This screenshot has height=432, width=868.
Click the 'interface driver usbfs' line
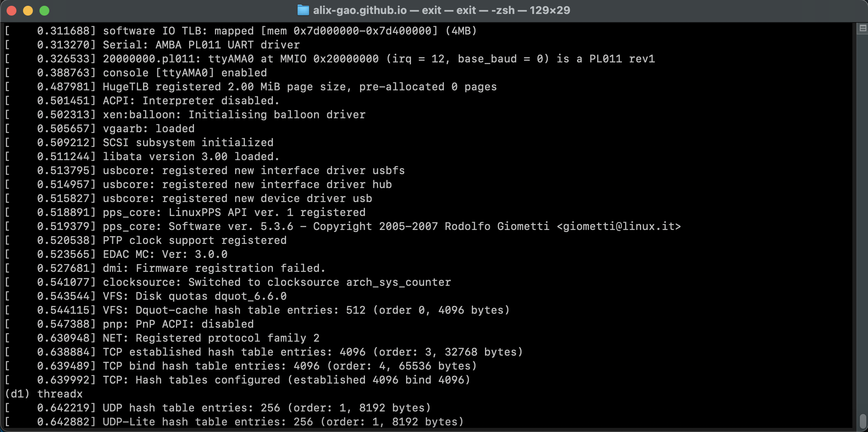point(205,170)
